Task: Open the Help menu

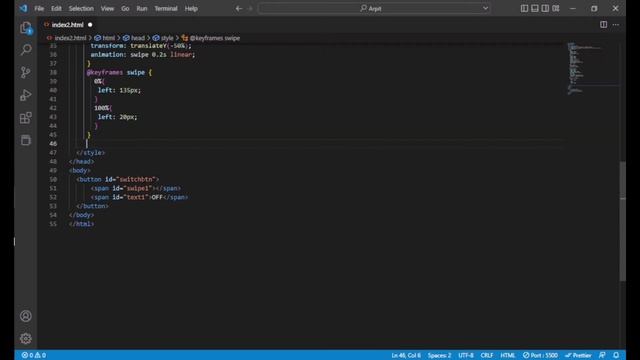Action: pyautogui.click(x=191, y=9)
